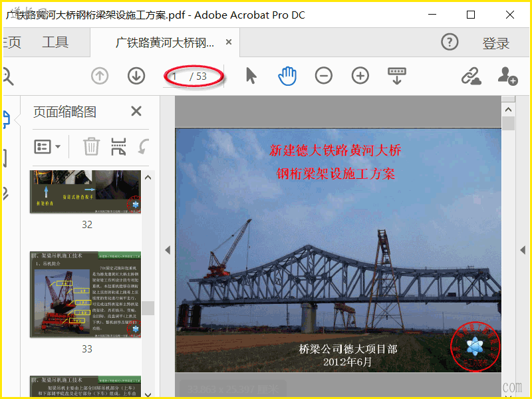Click the 页面缩略图 panel title

click(x=65, y=112)
